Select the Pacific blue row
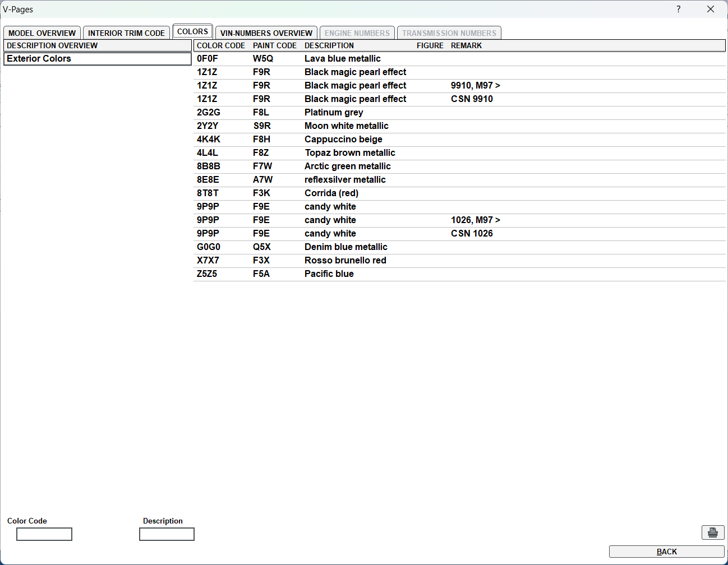Viewport: 728px width, 565px height. coord(329,274)
